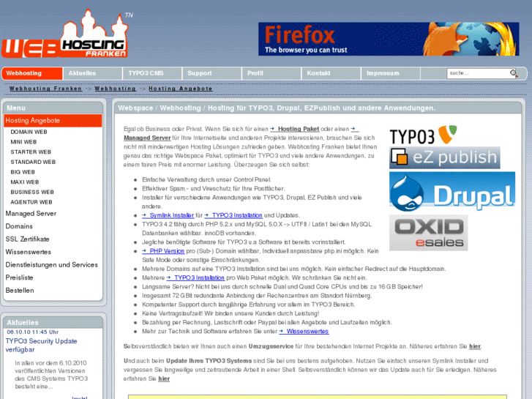The image size is (532, 399).
Task: Open Wissenswertes in sidebar menu
Action: click(x=28, y=252)
